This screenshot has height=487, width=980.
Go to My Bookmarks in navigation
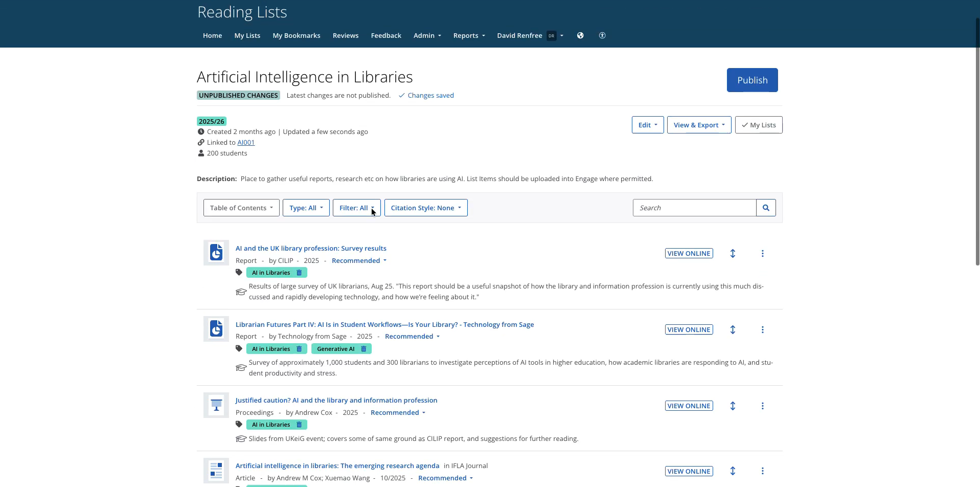297,35
